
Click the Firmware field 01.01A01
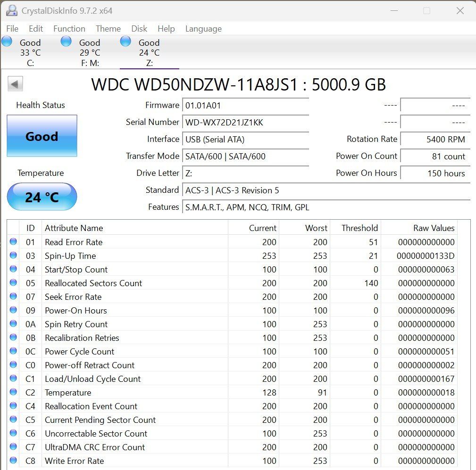246,105
